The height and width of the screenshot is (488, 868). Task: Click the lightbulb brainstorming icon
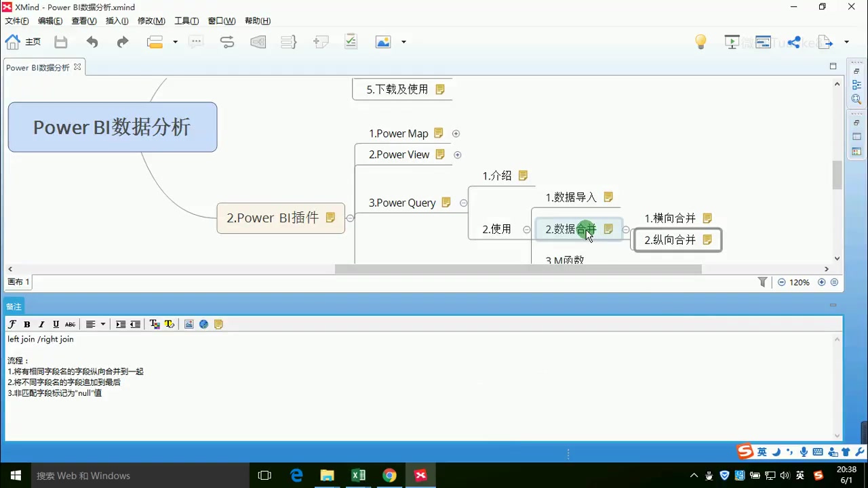tap(701, 42)
